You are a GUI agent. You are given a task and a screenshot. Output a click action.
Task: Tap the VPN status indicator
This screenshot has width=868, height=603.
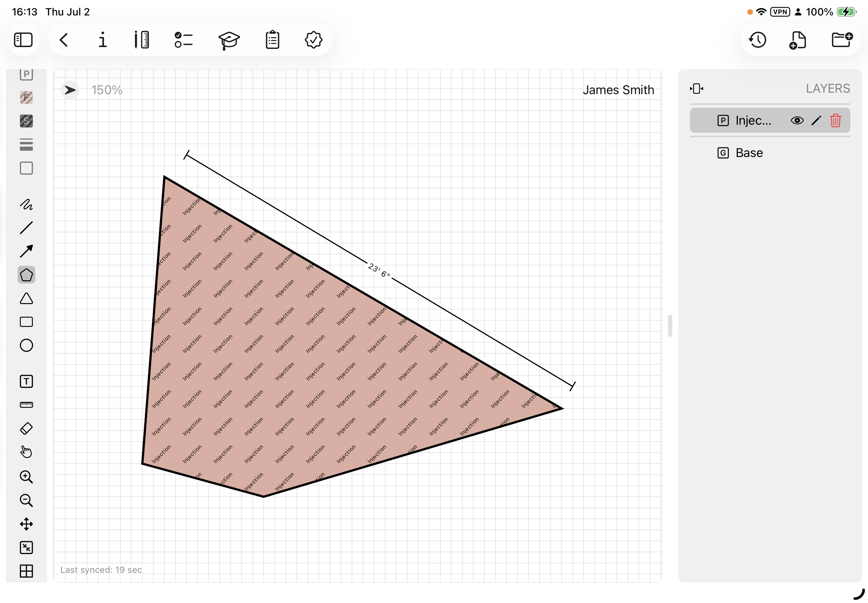[x=780, y=12]
